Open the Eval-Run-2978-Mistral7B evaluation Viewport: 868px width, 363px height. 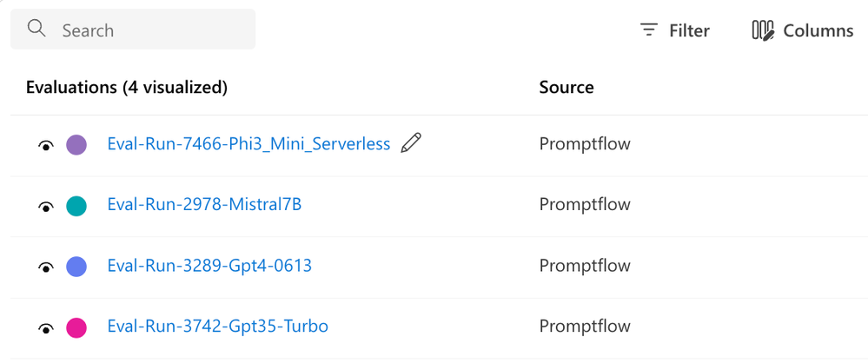(204, 205)
